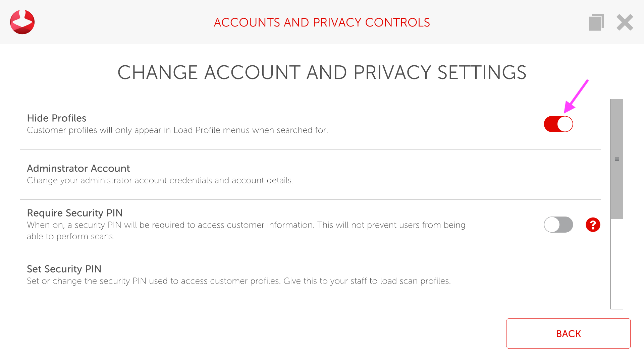Viewport: 644px width, 362px height.
Task: Open help for Require Security PIN
Action: coord(593,225)
